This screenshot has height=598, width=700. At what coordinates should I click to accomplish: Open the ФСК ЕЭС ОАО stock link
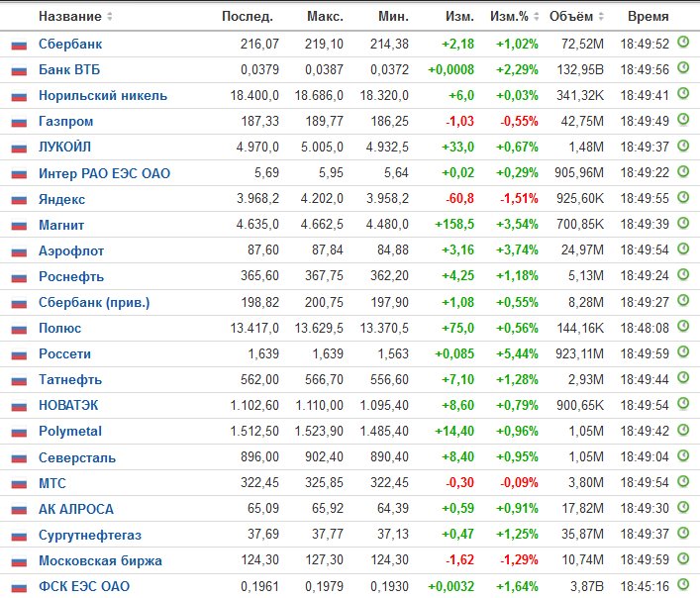click(x=84, y=586)
